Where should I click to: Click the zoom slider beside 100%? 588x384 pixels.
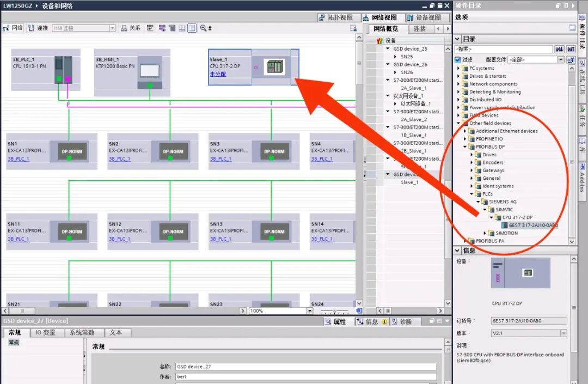[x=334, y=311]
